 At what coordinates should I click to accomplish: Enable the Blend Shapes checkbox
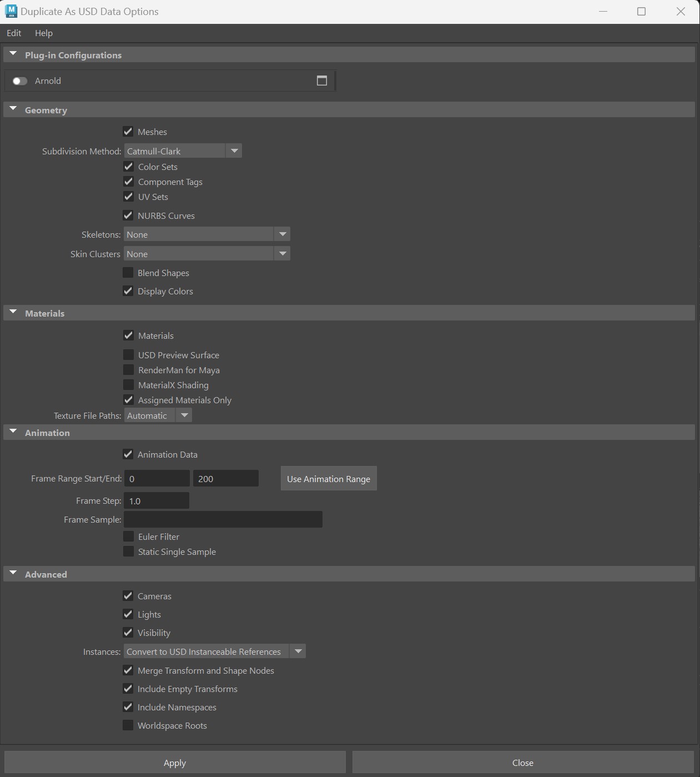pyautogui.click(x=128, y=273)
